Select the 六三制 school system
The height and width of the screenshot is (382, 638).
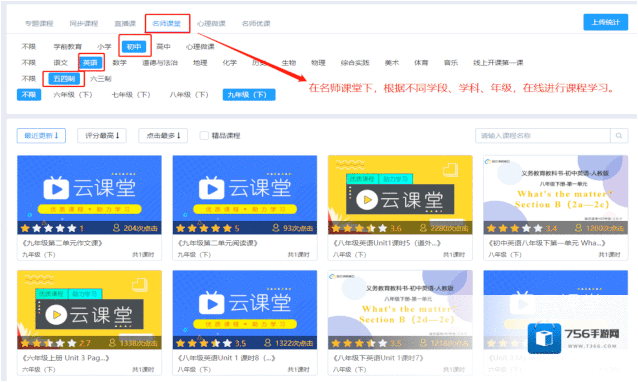pyautogui.click(x=101, y=79)
